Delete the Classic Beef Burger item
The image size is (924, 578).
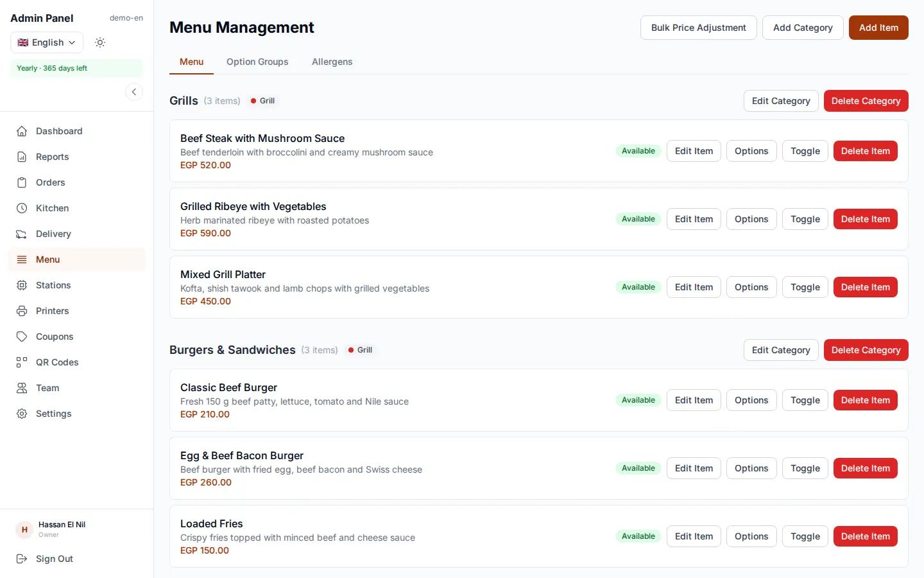[x=866, y=400]
